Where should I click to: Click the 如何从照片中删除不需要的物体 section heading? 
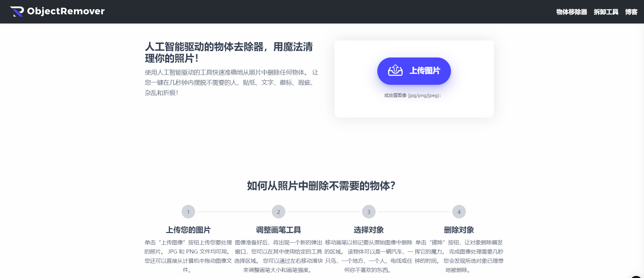tap(321, 186)
